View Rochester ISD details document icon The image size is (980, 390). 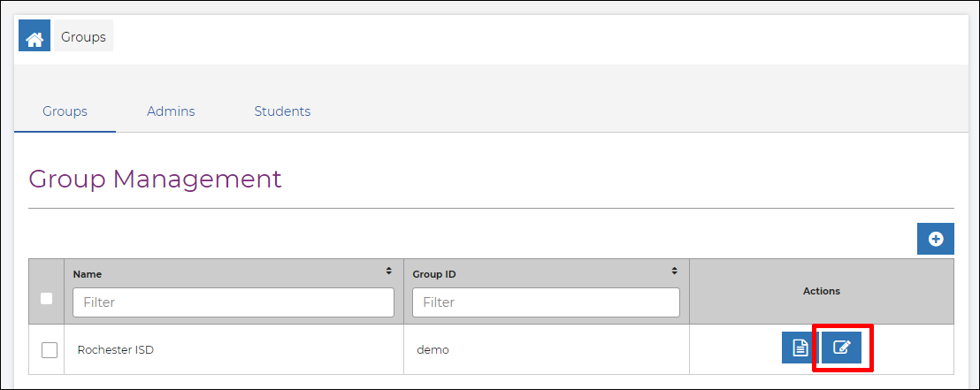click(800, 348)
